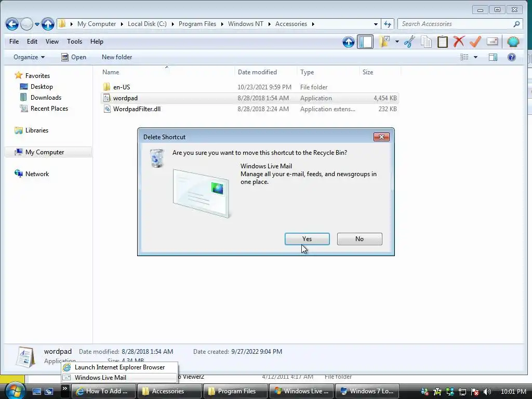Open the Tools menu
Viewport: 532px width, 399px height.
coord(74,42)
